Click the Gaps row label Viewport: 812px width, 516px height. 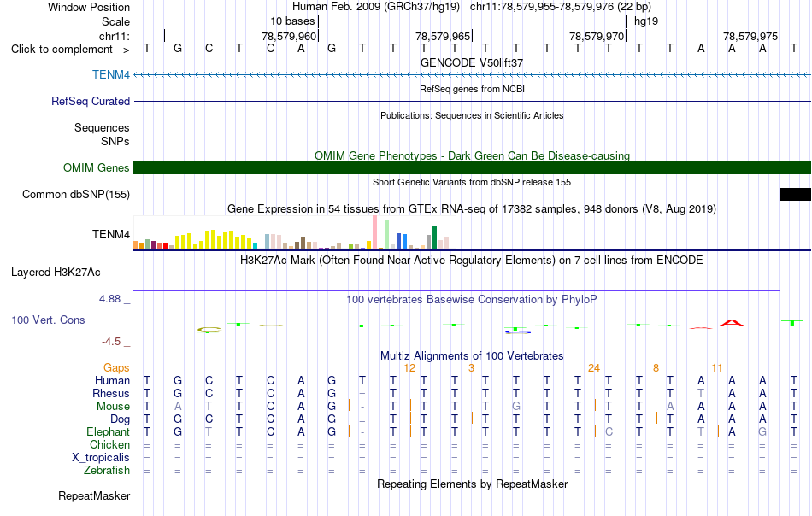coord(116,367)
